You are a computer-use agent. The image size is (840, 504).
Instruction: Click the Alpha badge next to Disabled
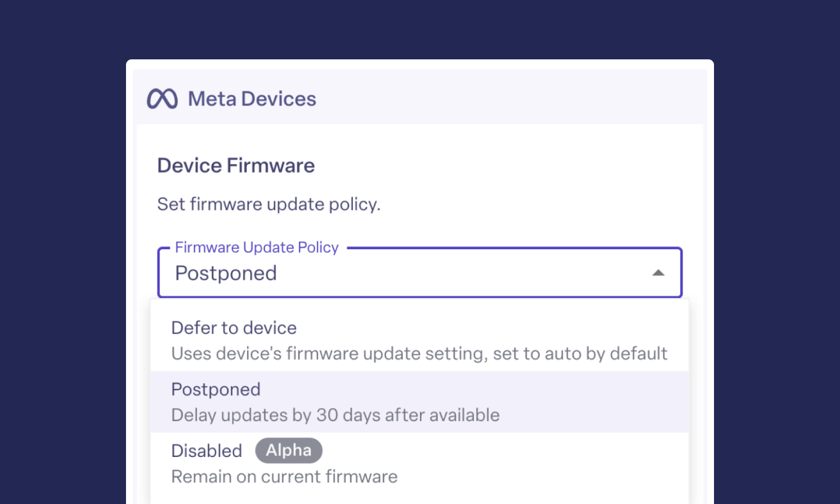288,450
